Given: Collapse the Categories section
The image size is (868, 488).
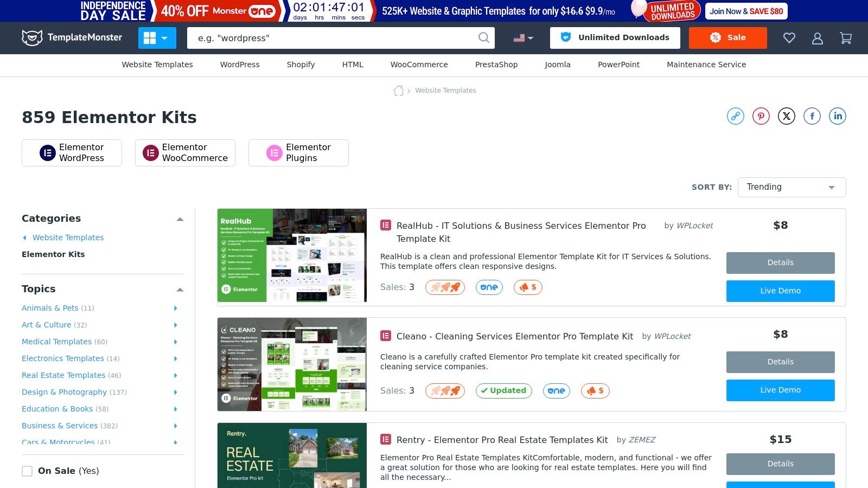Looking at the screenshot, I should tap(180, 219).
